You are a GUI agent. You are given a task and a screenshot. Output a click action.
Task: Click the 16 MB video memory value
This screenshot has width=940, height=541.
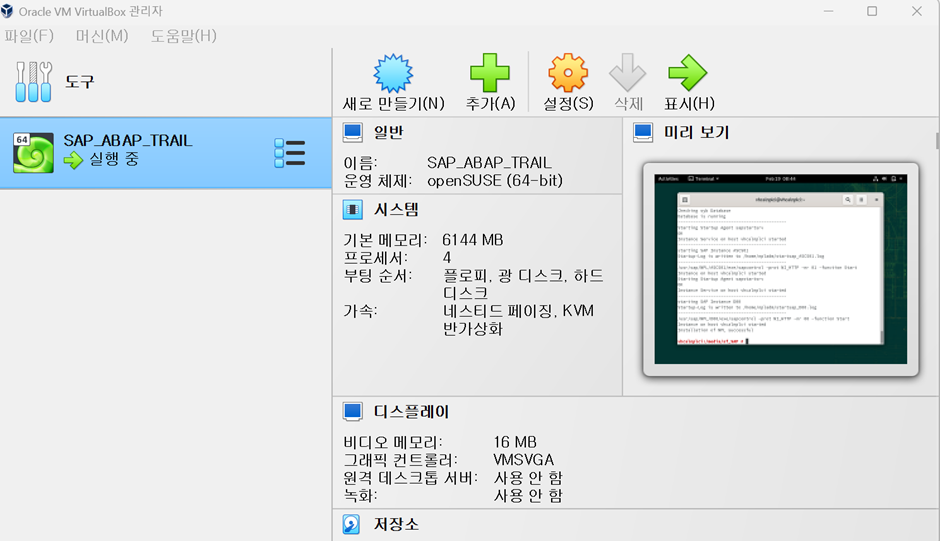click(x=515, y=442)
